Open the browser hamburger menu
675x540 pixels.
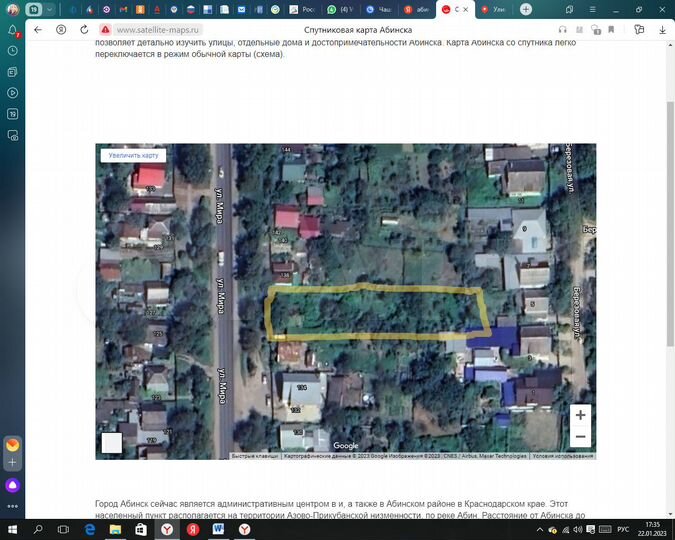point(593,9)
